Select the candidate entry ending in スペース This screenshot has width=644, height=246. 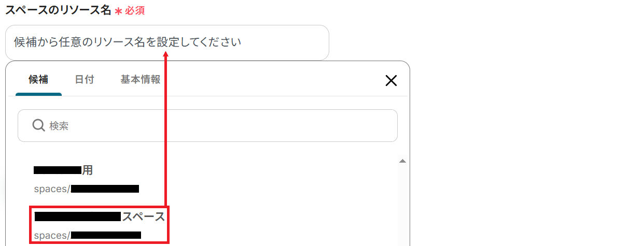98,225
